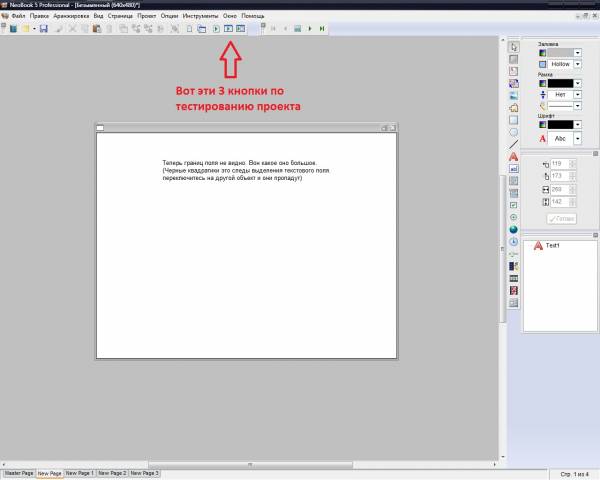The image size is (600, 480).
Task: Click the green next page navigation arrow
Action: pyautogui.click(x=309, y=29)
